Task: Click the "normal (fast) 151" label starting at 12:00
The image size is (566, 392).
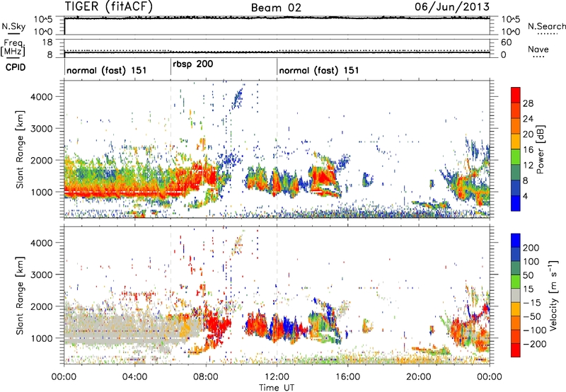Action: 319,70
